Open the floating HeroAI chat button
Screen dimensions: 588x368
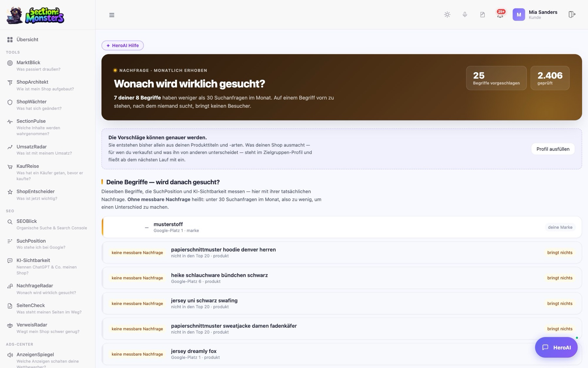point(556,347)
